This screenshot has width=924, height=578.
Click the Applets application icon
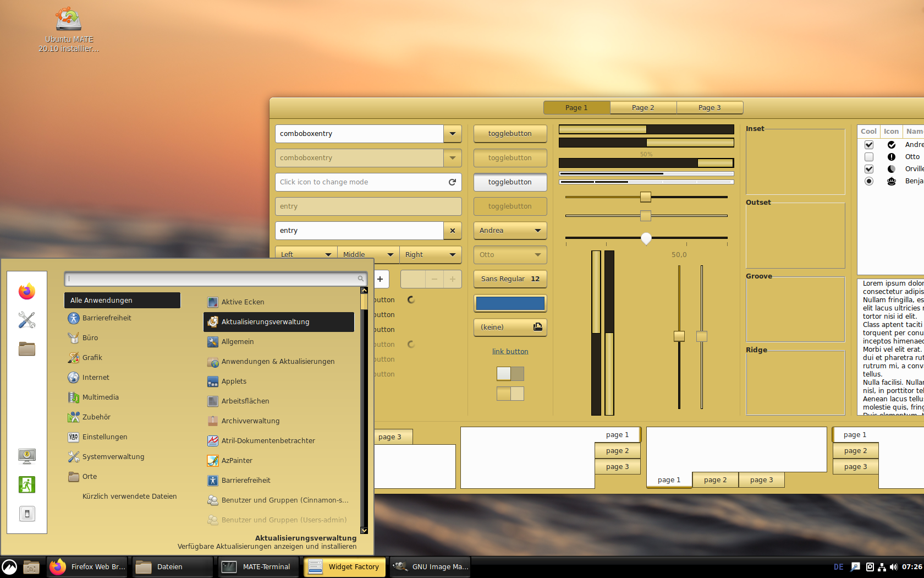[213, 381]
